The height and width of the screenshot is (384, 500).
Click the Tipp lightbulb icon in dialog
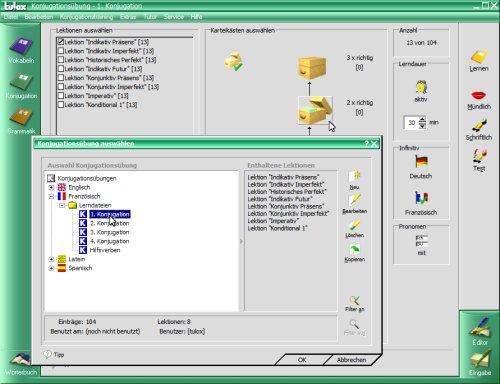(x=48, y=354)
